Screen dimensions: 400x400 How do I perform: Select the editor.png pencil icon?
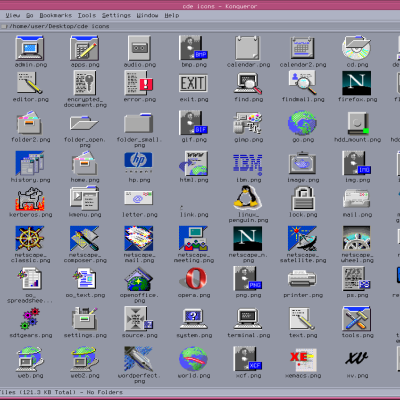pos(30,83)
